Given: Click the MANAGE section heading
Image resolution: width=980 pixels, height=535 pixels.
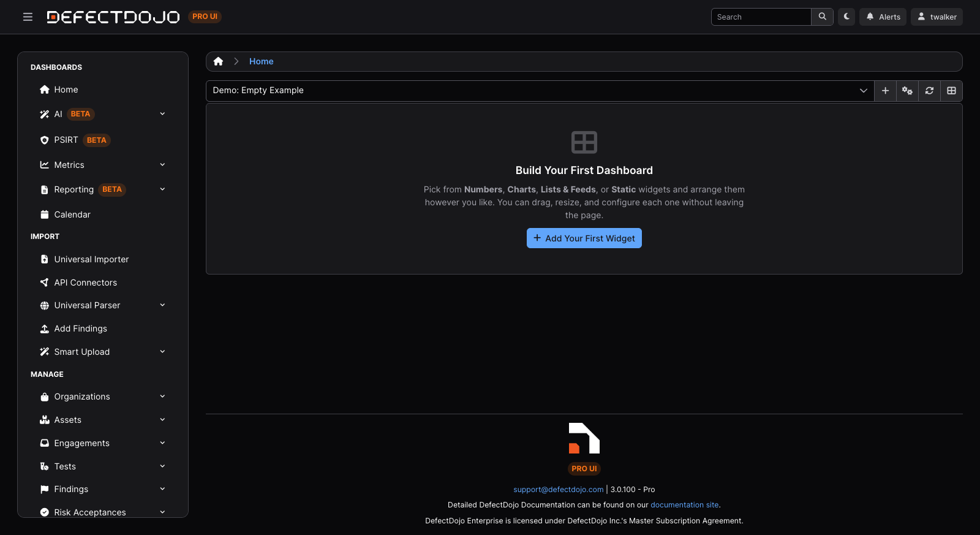Looking at the screenshot, I should point(47,374).
